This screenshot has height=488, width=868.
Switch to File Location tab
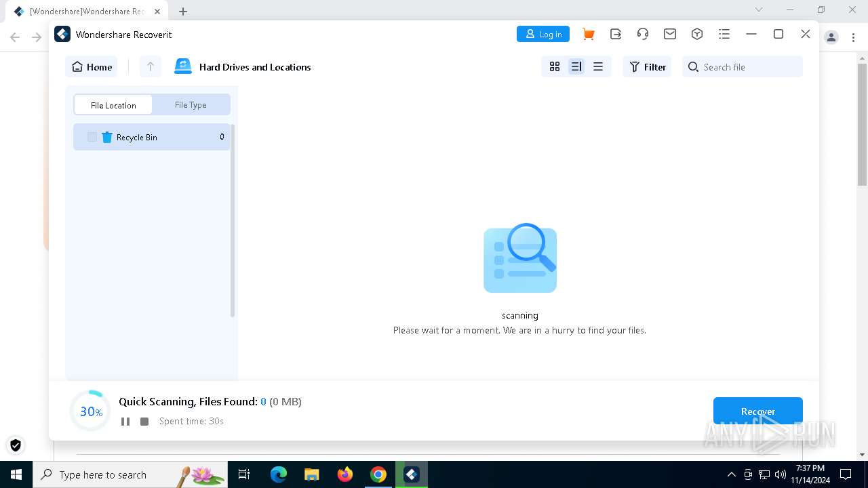click(113, 105)
